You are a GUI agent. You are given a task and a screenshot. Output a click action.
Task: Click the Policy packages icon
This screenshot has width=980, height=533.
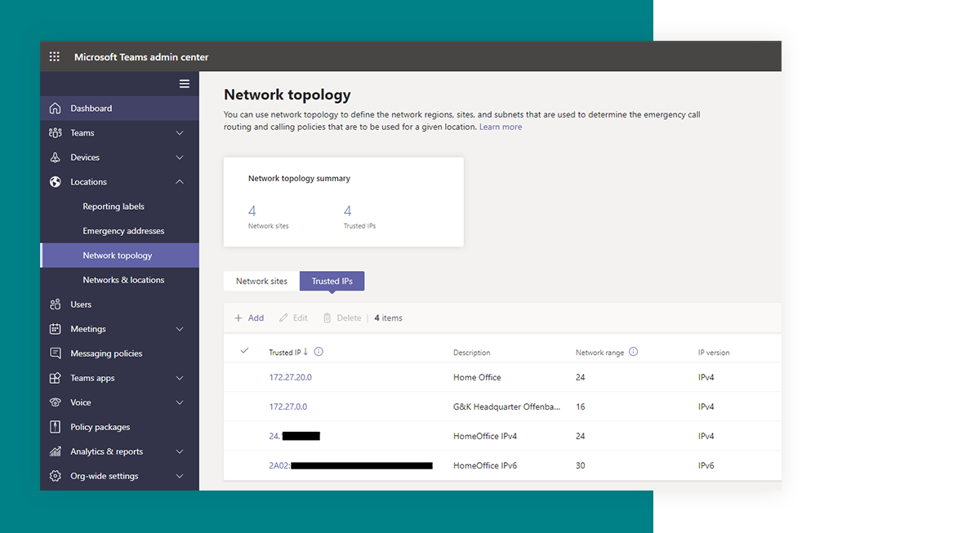(56, 427)
